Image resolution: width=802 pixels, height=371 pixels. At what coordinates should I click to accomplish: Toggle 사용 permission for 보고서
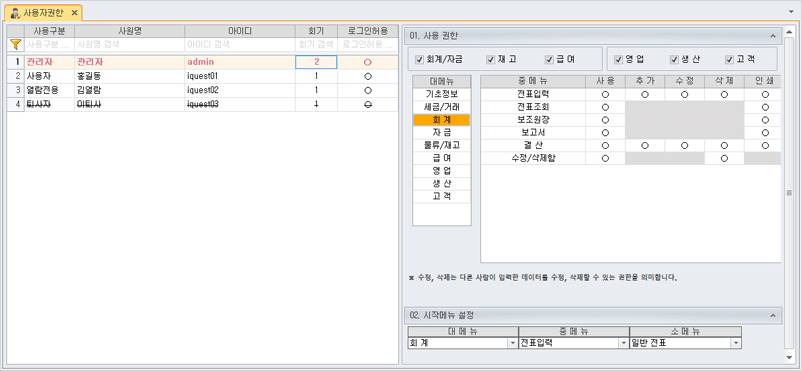tap(606, 133)
